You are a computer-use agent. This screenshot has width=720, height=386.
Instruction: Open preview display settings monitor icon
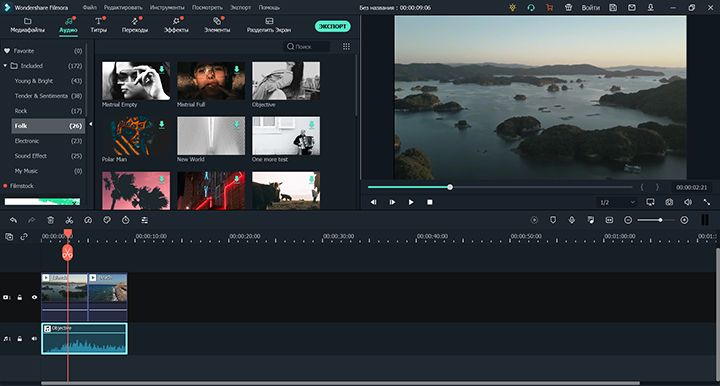click(x=650, y=202)
